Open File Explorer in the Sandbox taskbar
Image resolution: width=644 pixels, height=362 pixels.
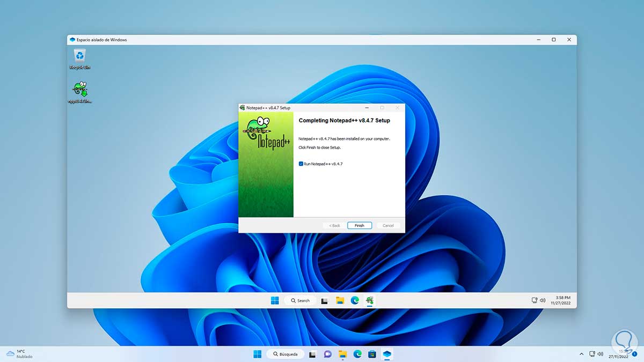[x=340, y=300]
